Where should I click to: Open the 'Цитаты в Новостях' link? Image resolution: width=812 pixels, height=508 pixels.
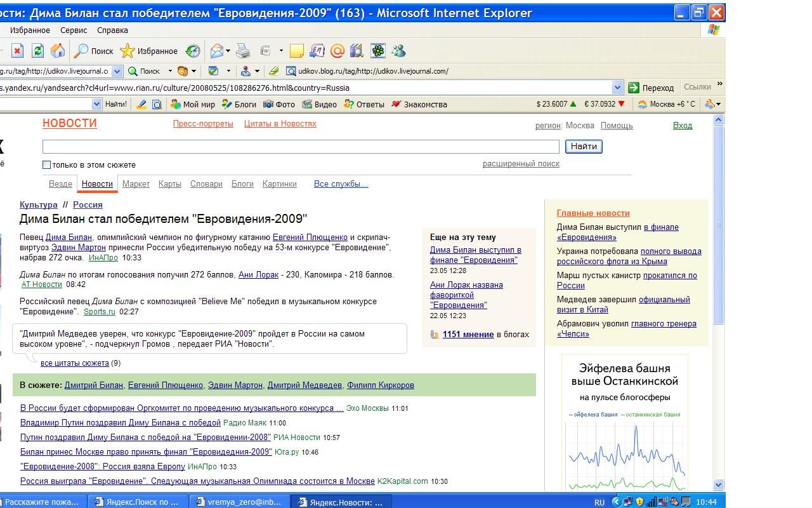pos(280,124)
